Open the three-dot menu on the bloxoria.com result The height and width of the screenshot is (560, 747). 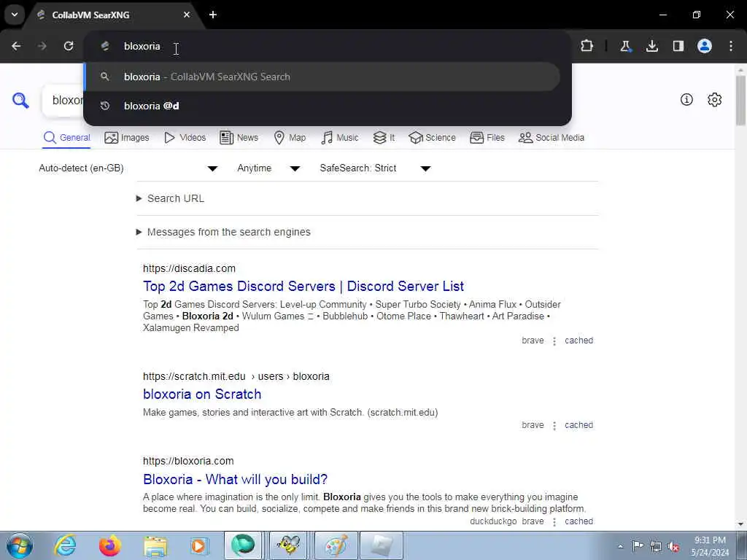[x=554, y=522]
